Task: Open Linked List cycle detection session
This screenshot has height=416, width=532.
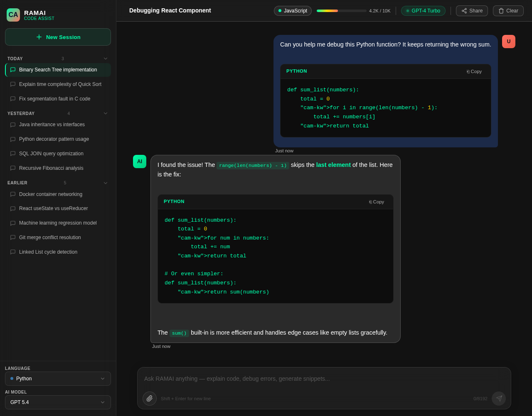Action: pos(58,252)
